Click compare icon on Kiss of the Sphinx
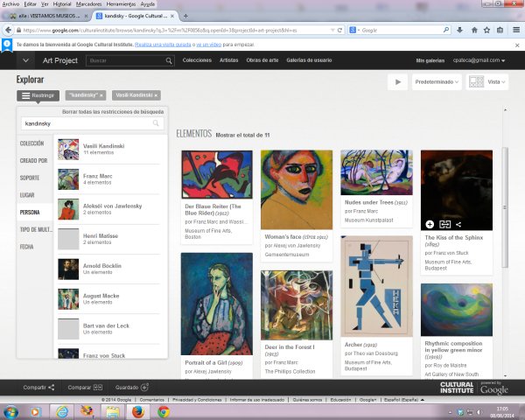 tap(444, 225)
